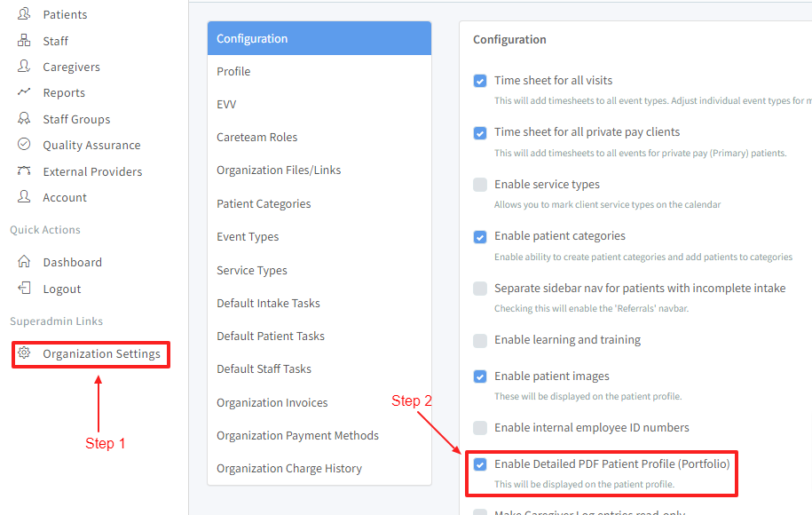Click the Dashboard home icon
812x515 pixels.
[24, 262]
